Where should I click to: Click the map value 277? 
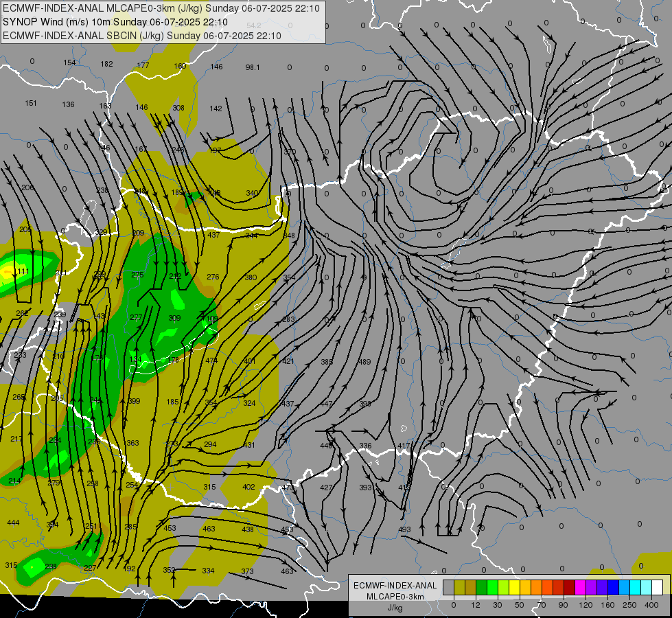(136, 318)
